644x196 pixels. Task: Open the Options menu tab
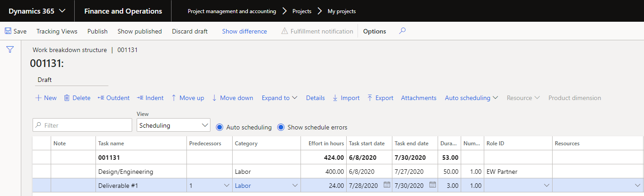tap(374, 31)
